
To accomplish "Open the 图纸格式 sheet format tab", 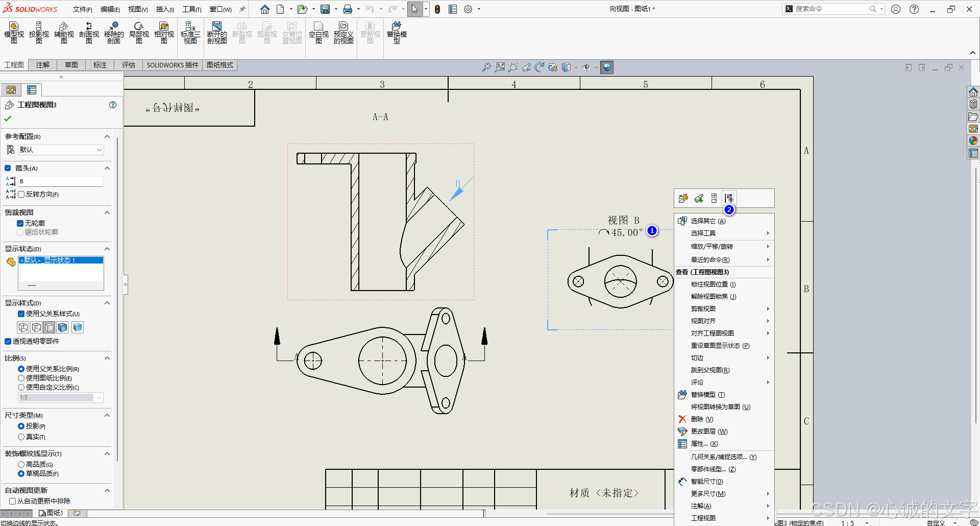I will point(220,65).
